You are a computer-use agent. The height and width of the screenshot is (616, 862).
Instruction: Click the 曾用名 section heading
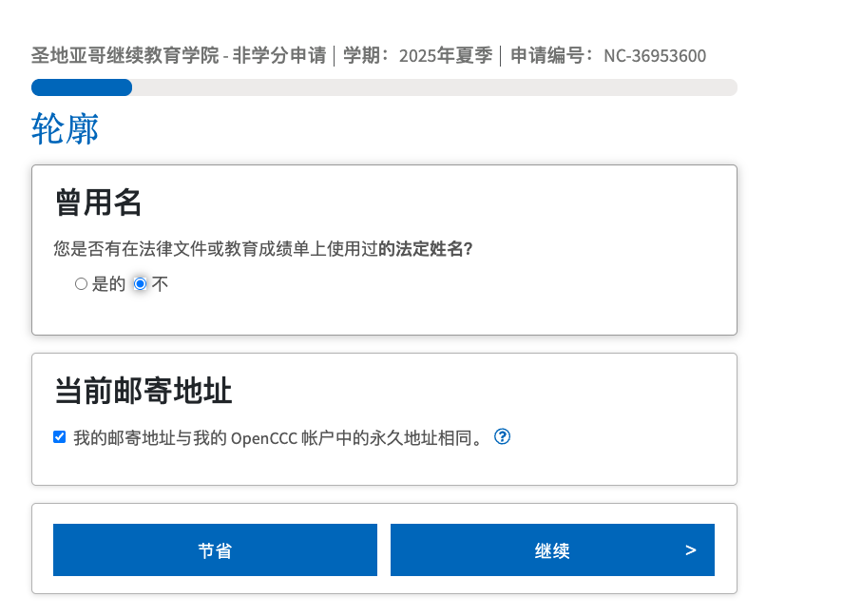[98, 202]
